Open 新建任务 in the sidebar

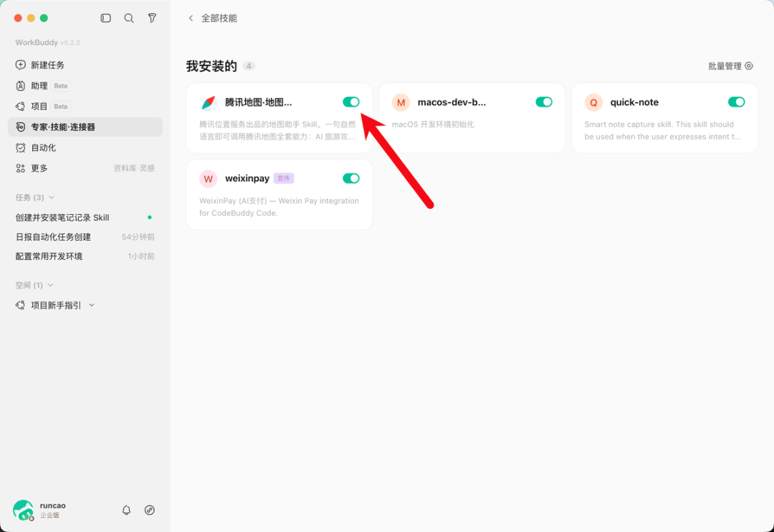tap(85, 65)
